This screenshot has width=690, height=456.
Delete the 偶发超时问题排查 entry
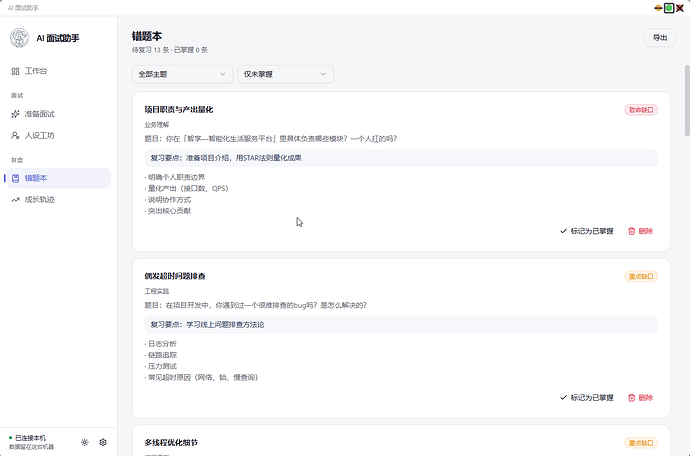click(640, 397)
